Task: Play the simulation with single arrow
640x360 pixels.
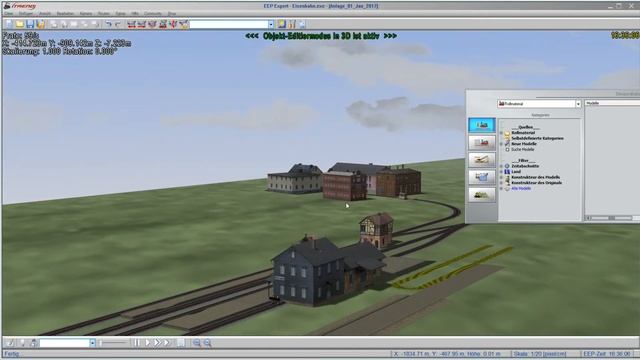Action: (148, 343)
